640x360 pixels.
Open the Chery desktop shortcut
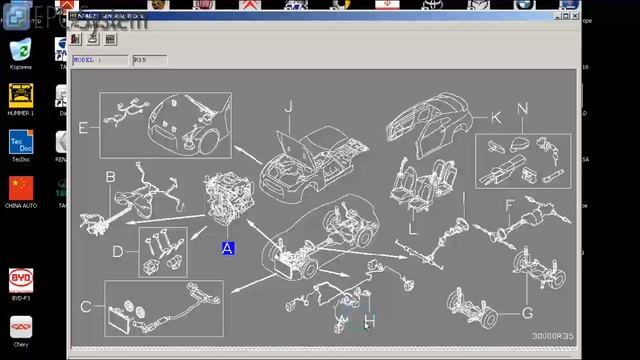tap(21, 331)
